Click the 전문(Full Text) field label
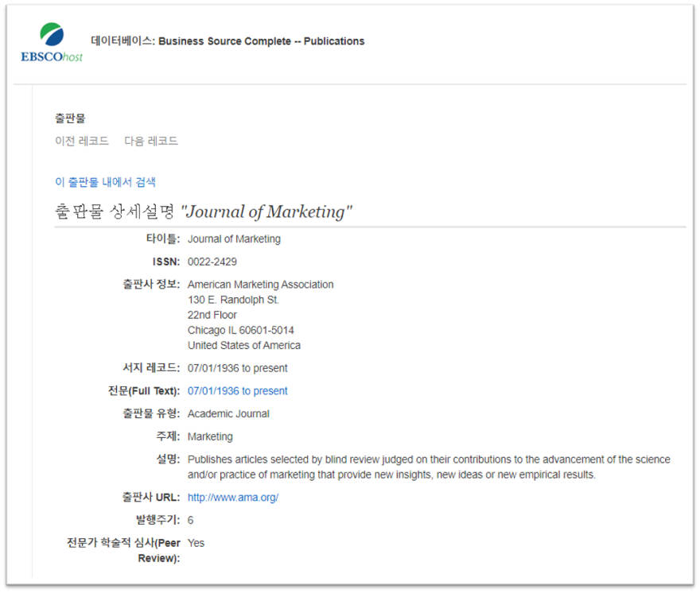Screen dimensions: 700x593 coord(144,391)
